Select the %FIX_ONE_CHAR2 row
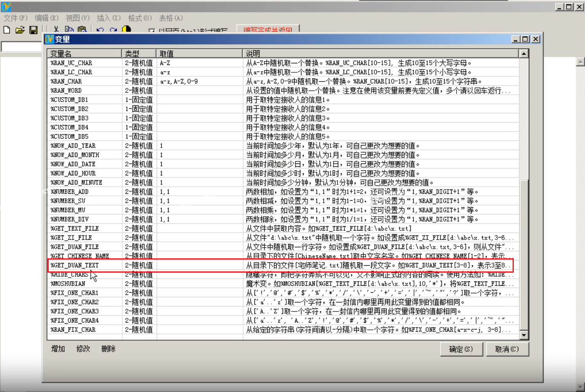The height and width of the screenshot is (392, 585). 283,302
